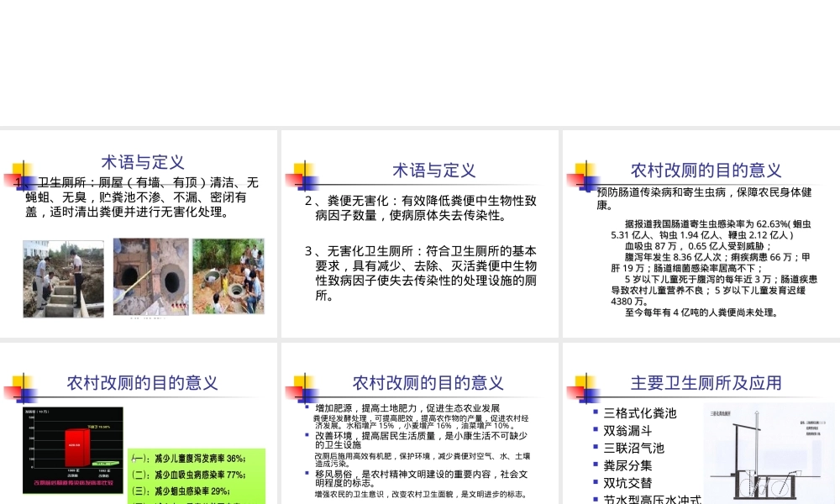Click 减少血吸虫病感染率 77% in green box

point(189,475)
